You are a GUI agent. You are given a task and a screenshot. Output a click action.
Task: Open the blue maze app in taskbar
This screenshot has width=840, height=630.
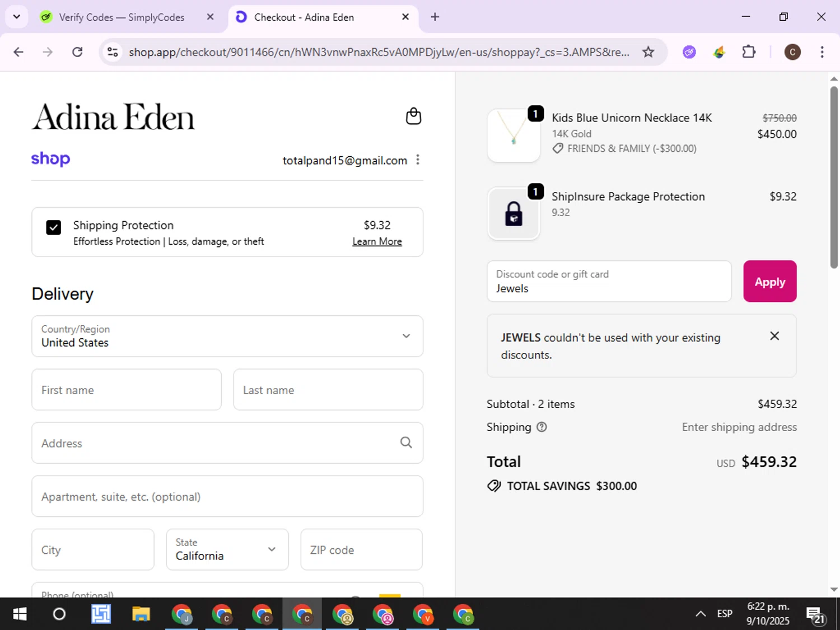point(101,614)
